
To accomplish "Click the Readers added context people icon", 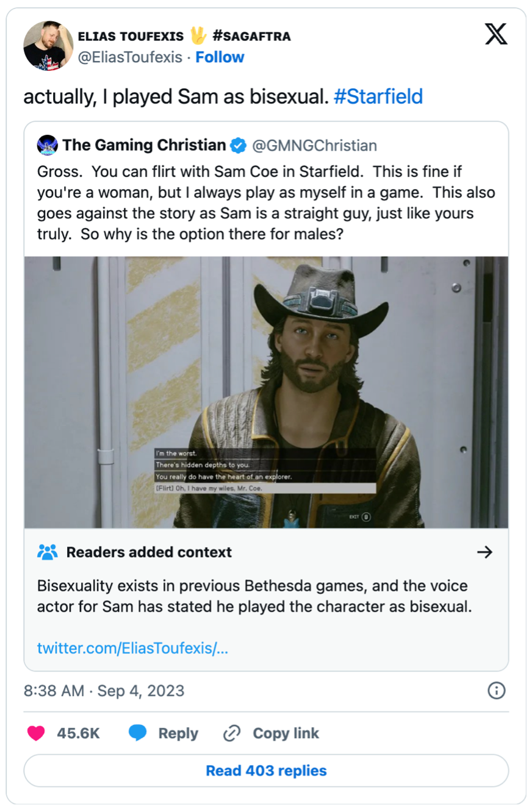I will pyautogui.click(x=47, y=552).
